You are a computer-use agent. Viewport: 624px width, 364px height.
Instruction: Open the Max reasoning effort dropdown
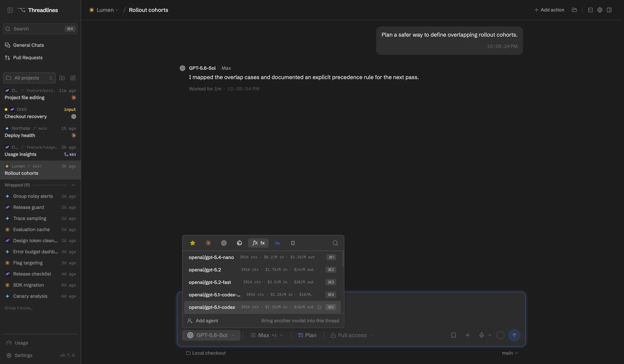pos(267,335)
